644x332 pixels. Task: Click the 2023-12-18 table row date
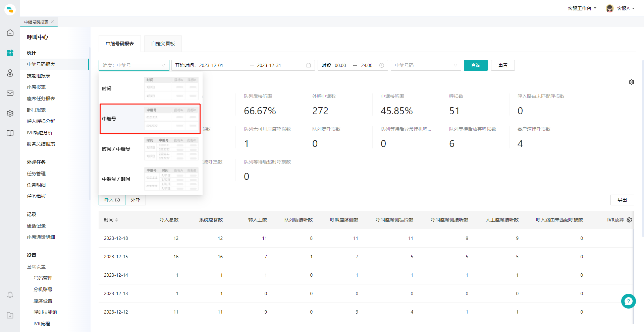116,238
